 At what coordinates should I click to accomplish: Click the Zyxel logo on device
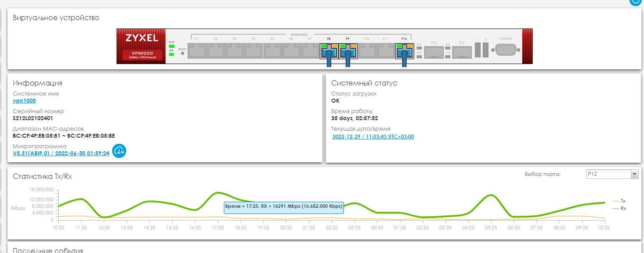(142, 38)
